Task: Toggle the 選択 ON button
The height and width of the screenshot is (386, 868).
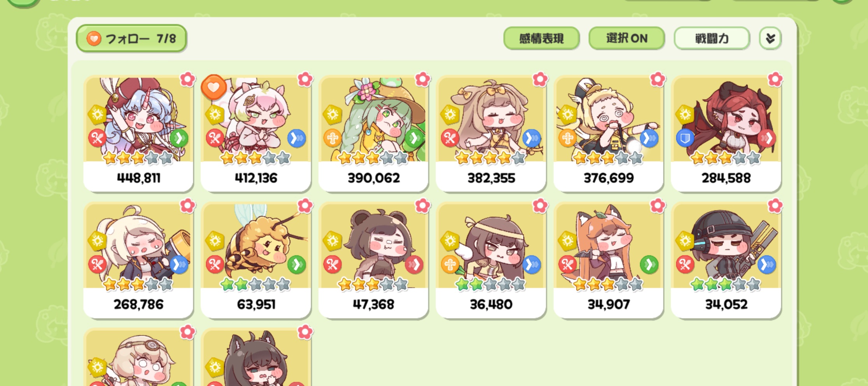Action: click(x=626, y=38)
